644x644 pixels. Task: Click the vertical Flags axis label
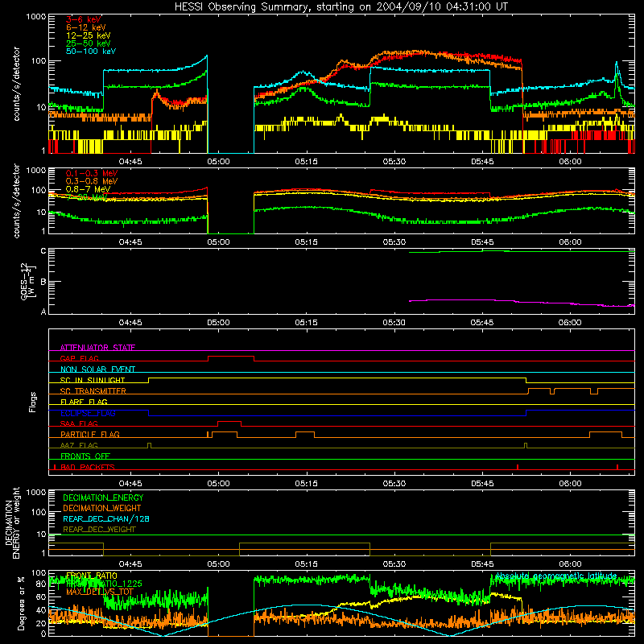[33, 402]
